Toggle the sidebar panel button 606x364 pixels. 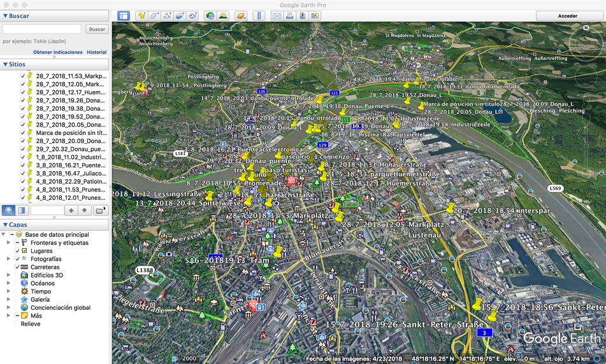click(x=123, y=15)
